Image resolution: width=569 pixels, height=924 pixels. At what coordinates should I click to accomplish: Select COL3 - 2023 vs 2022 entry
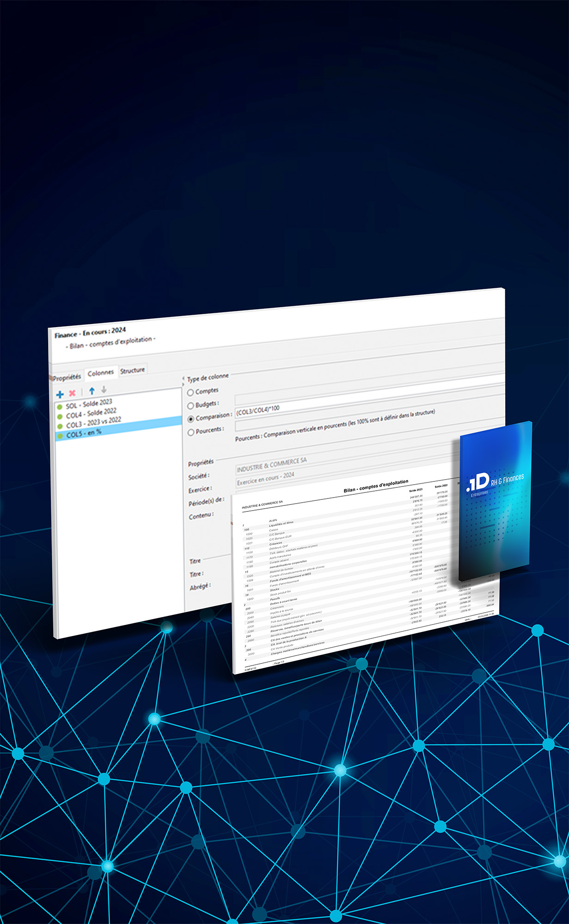(93, 422)
